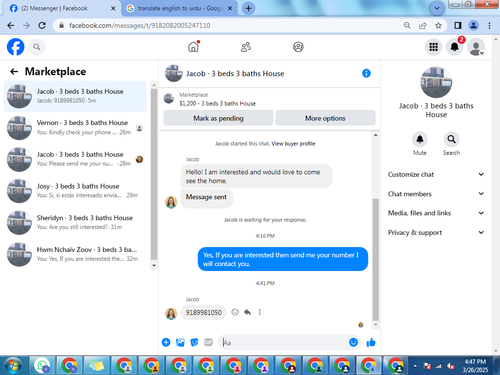500x375 pixels.
Task: Open Chrome three-dot menu
Action: (x=489, y=25)
